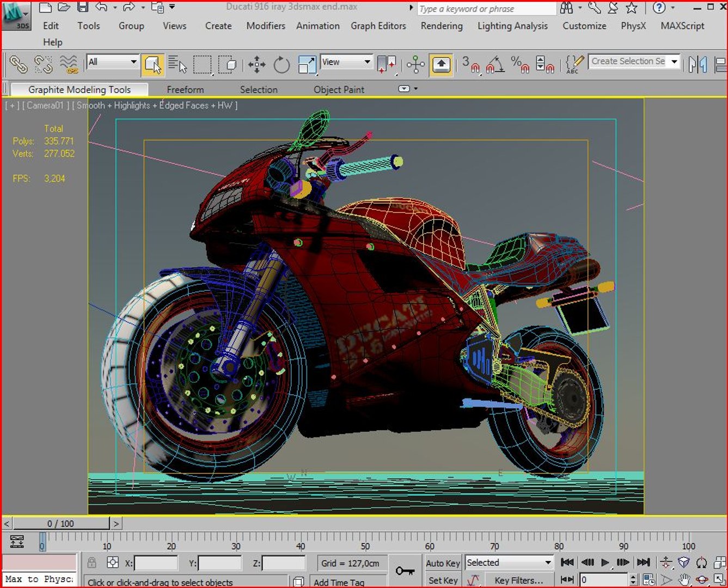Click the Set Keys key-shaped button
Screen dimensions: 728x588
click(x=405, y=571)
